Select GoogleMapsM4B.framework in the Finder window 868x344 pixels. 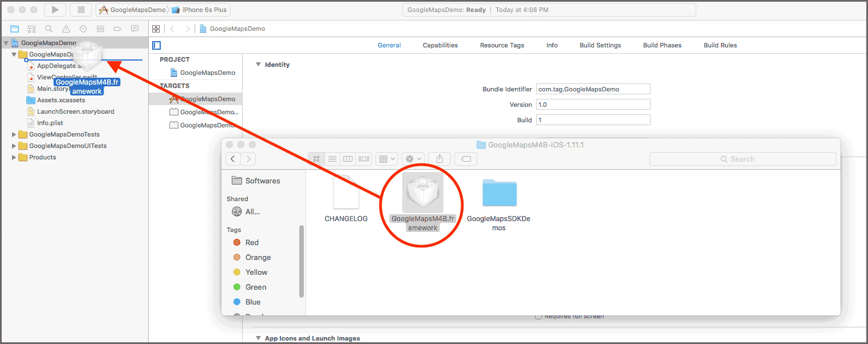pyautogui.click(x=423, y=202)
